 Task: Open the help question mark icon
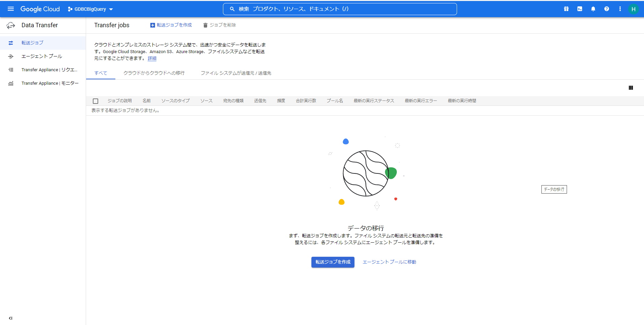[x=607, y=9]
